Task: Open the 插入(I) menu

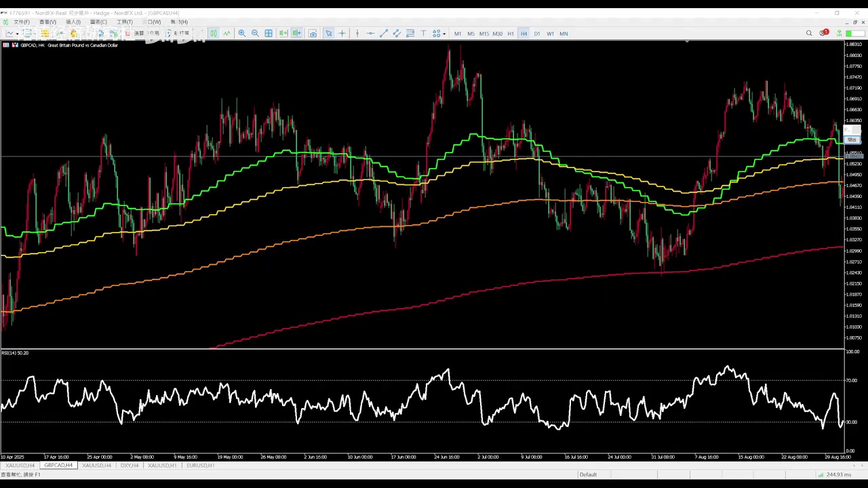Action: coord(73,22)
